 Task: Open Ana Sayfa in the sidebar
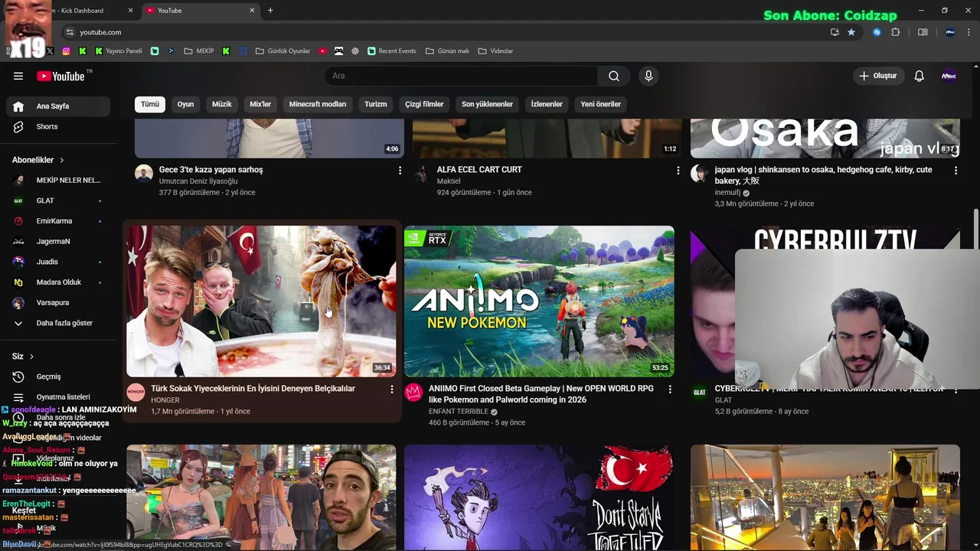pos(58,106)
